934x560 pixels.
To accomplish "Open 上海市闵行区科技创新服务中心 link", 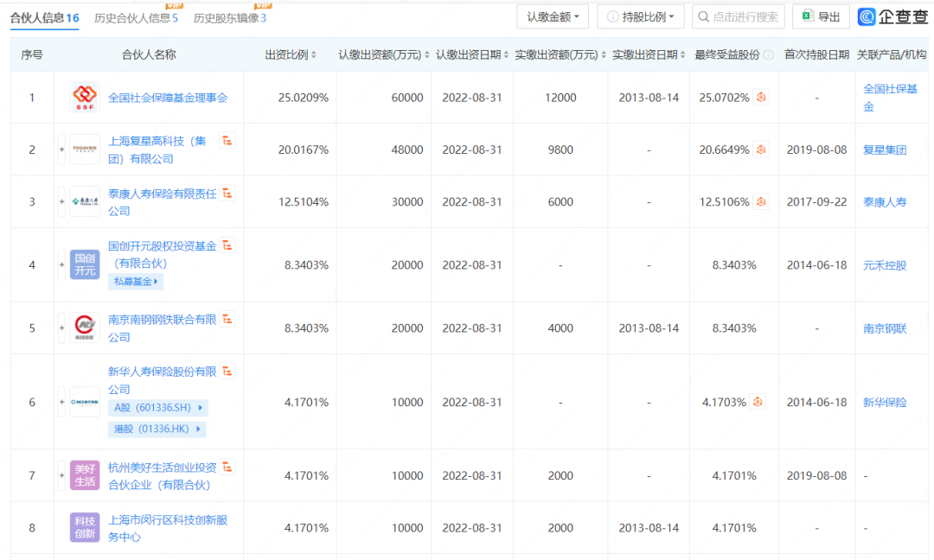I will click(168, 528).
